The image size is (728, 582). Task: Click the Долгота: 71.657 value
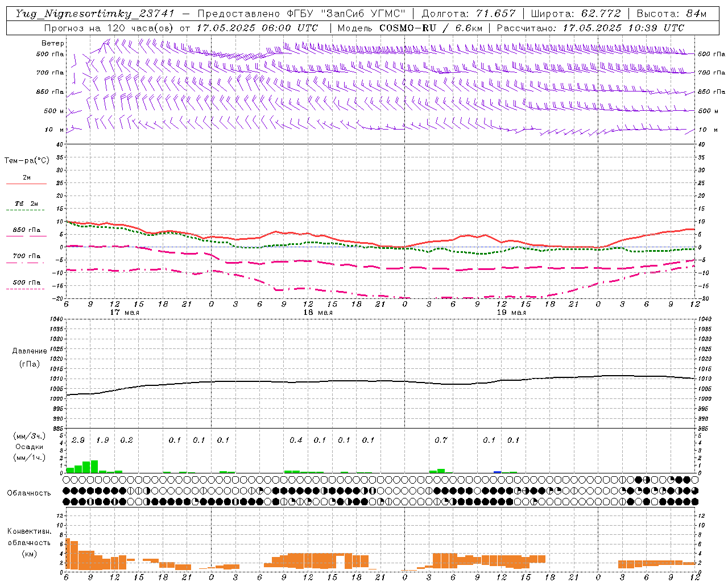[469, 14]
